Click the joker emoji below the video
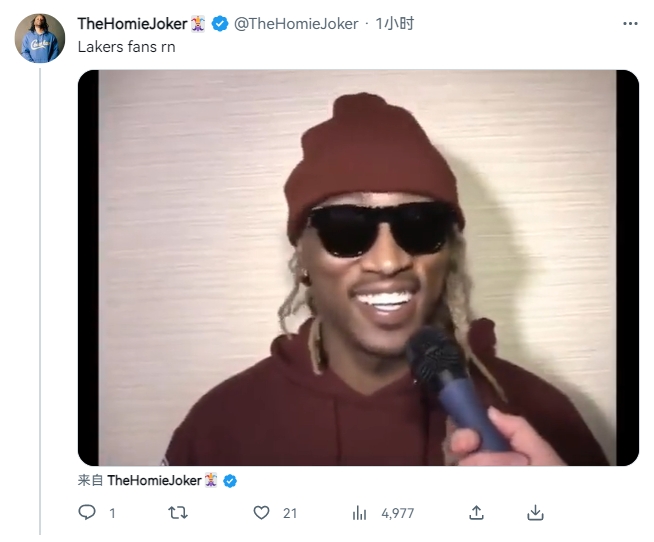Image resolution: width=654 pixels, height=542 pixels. click(211, 481)
